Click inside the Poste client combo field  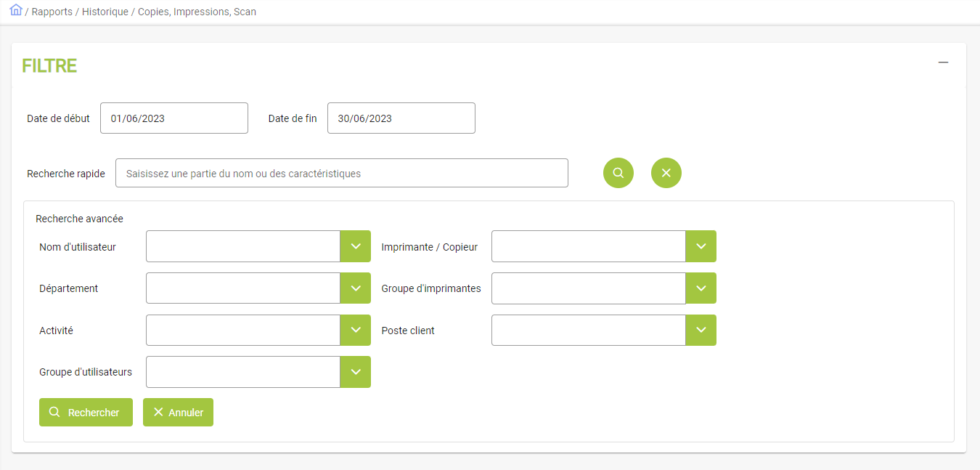[x=589, y=331]
